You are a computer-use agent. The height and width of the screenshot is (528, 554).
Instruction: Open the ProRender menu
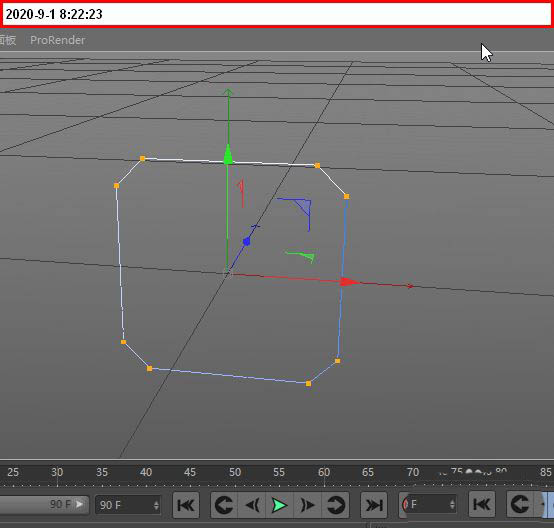58,40
